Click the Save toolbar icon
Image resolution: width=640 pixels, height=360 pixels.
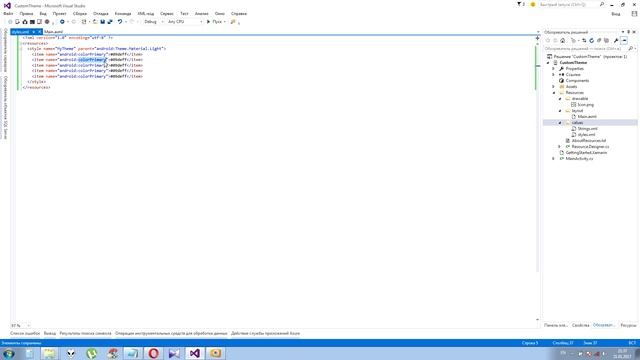tap(102, 22)
